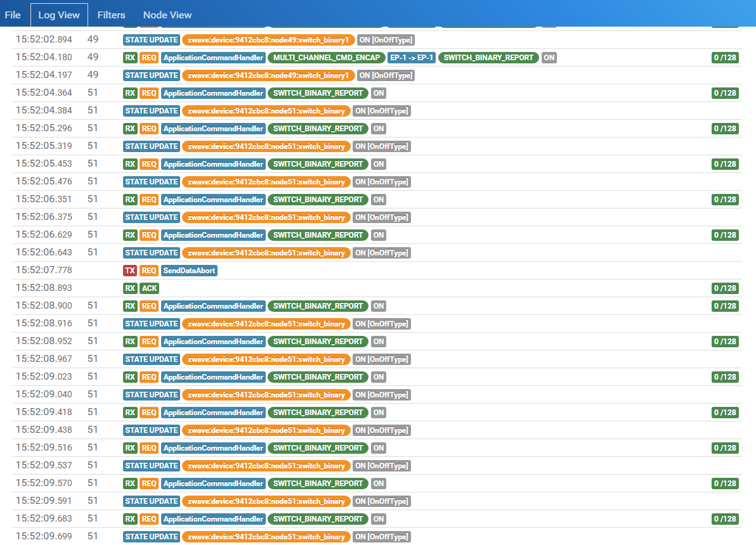
Task: Click ON [OnOffType] value at 15:52:09.699
Action: (382, 537)
